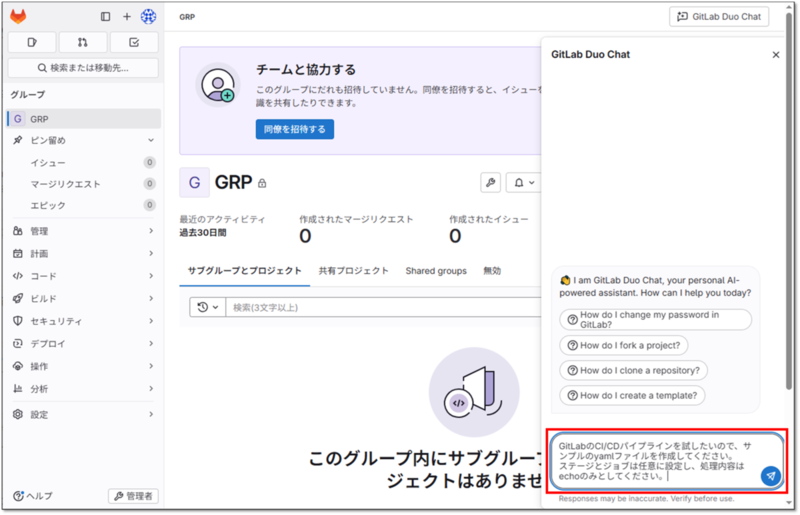Click the GRP breadcrumb at top
The height and width of the screenshot is (515, 800).
(187, 17)
